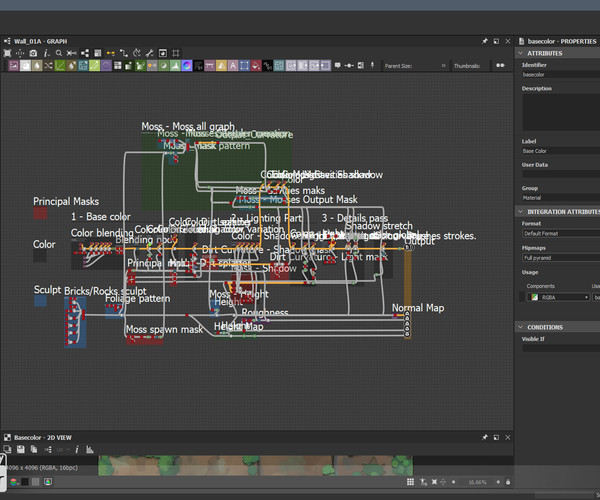This screenshot has width=600, height=500.
Task: Collapse the INTEGRATION ATTRIBUTES section
Action: [520, 212]
